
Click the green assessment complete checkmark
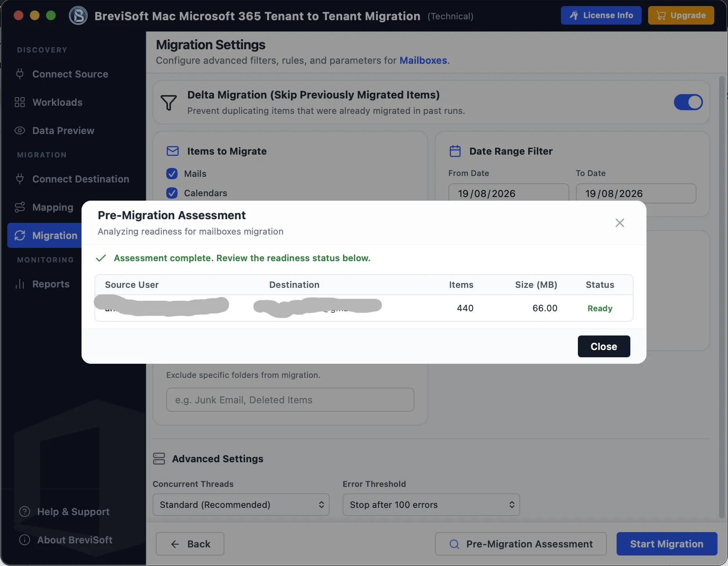[x=101, y=258]
